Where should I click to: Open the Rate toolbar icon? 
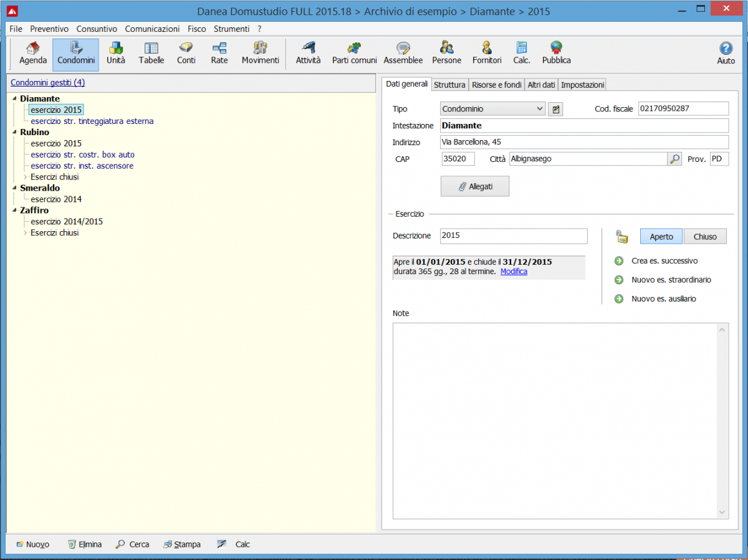point(219,54)
